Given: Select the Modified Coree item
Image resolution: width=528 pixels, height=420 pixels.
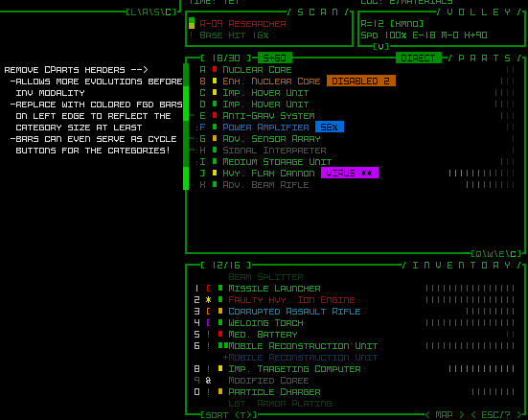Looking at the screenshot, I should (x=268, y=381).
